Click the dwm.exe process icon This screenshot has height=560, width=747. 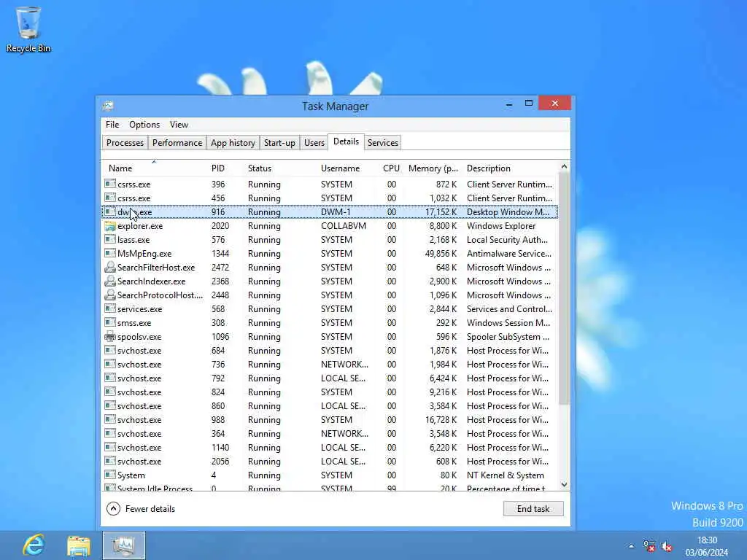click(x=110, y=211)
